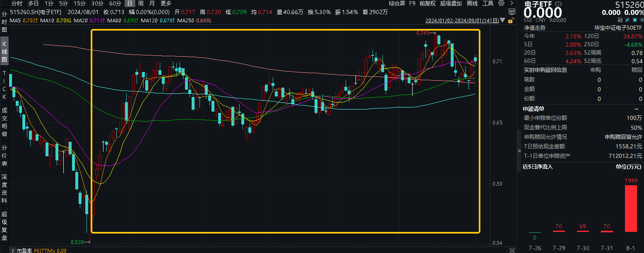Viewport: 644px width, 253px height.
Task: Open the 更多 periods dropdown
Action: point(166,3)
